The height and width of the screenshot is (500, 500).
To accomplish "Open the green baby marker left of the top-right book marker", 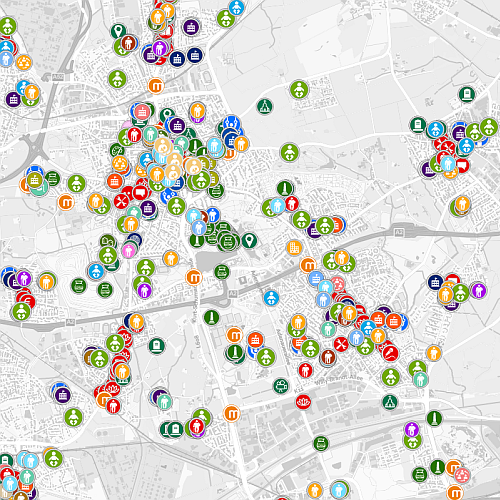I will click(x=299, y=89).
